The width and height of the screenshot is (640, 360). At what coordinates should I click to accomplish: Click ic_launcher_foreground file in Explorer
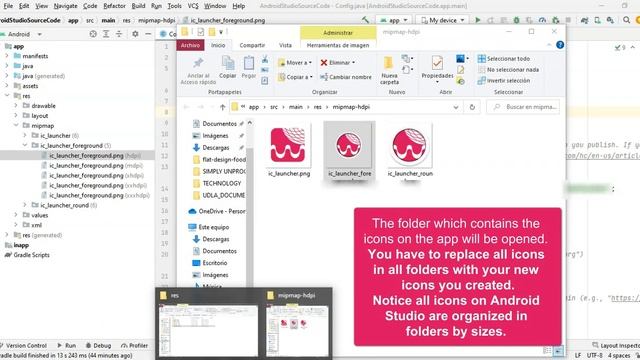pos(349,151)
